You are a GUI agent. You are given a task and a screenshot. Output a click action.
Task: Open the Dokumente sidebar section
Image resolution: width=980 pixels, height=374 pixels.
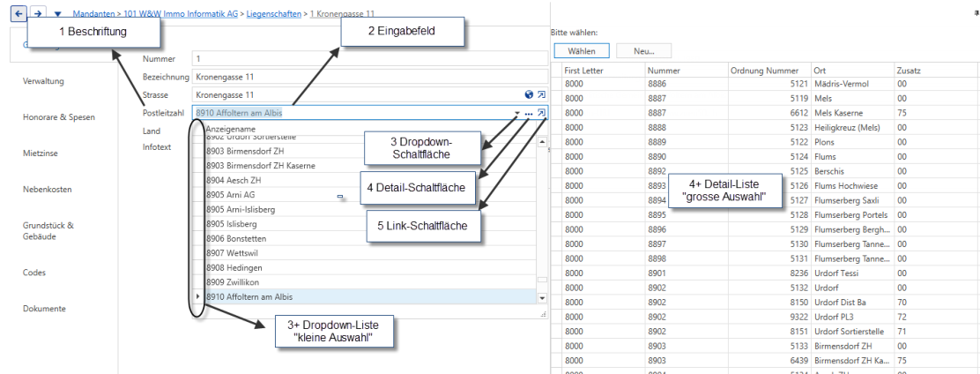click(x=44, y=309)
